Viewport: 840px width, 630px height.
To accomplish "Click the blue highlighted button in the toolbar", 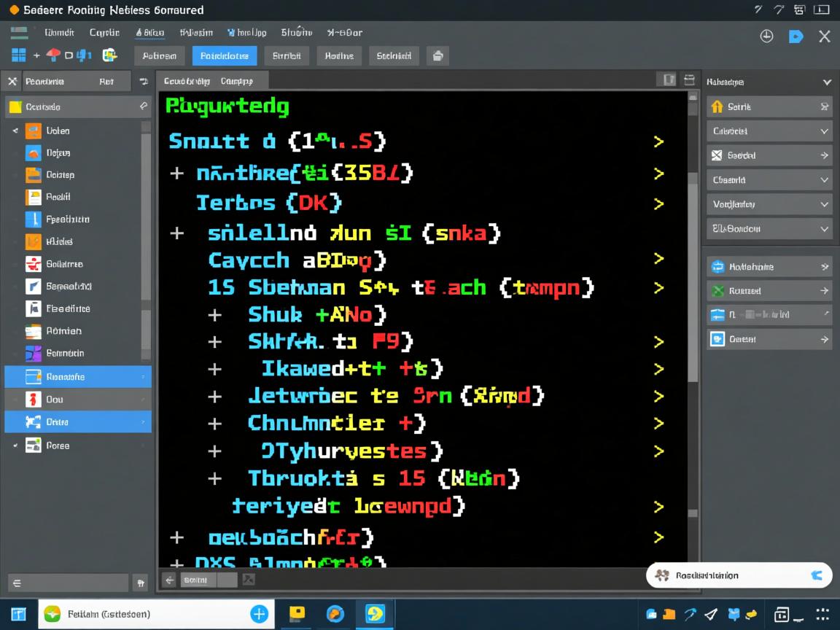I will click(225, 55).
